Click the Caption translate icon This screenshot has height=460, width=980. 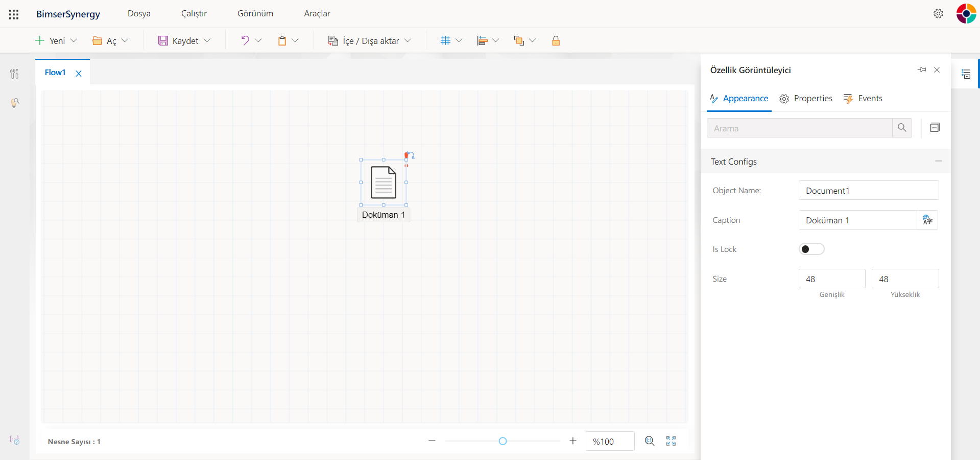coord(927,220)
